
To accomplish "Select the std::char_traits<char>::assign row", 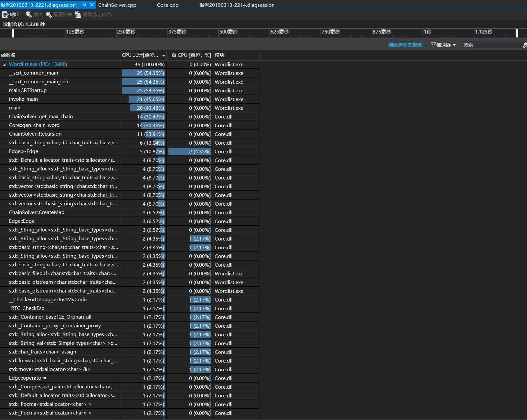I will tap(129, 352).
